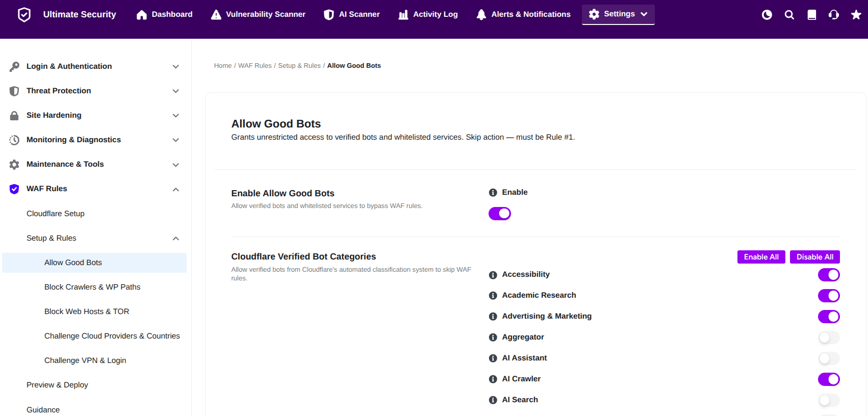
Task: Click the key icon beside Login & Authentication
Action: 14,66
